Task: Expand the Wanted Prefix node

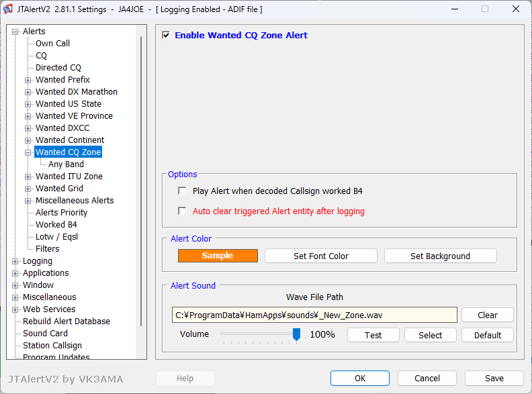Action: [28, 80]
